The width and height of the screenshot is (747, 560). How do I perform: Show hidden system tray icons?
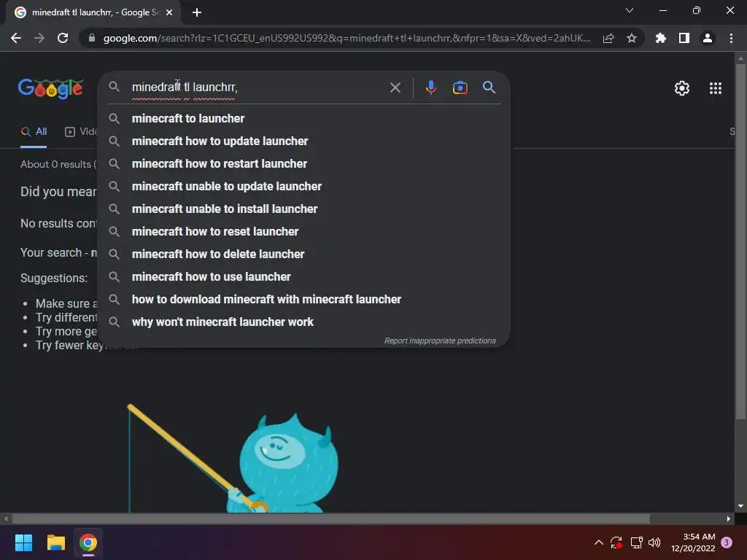[598, 542]
